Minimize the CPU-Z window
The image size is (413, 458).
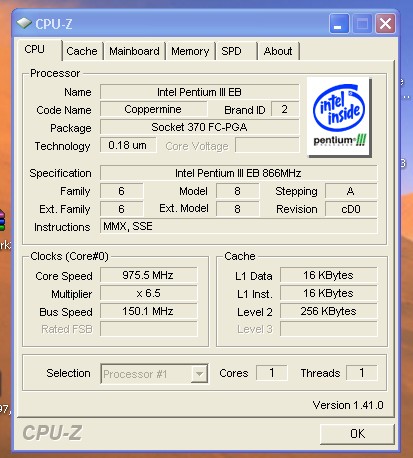pyautogui.click(x=339, y=24)
